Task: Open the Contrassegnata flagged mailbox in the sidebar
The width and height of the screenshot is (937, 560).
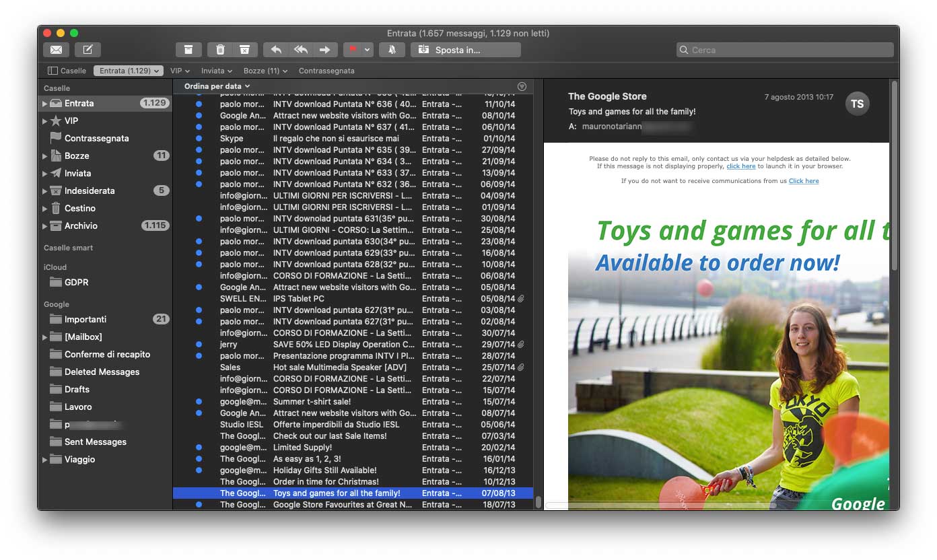Action: (x=105, y=138)
